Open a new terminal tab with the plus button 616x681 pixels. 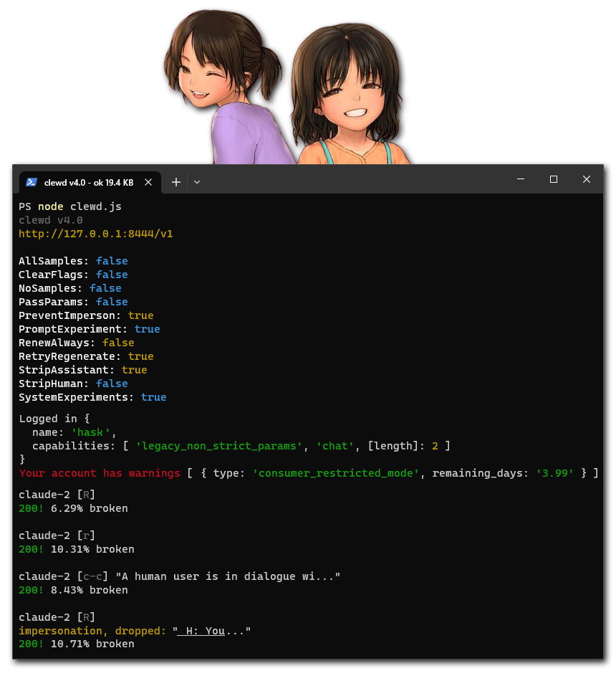(x=175, y=181)
